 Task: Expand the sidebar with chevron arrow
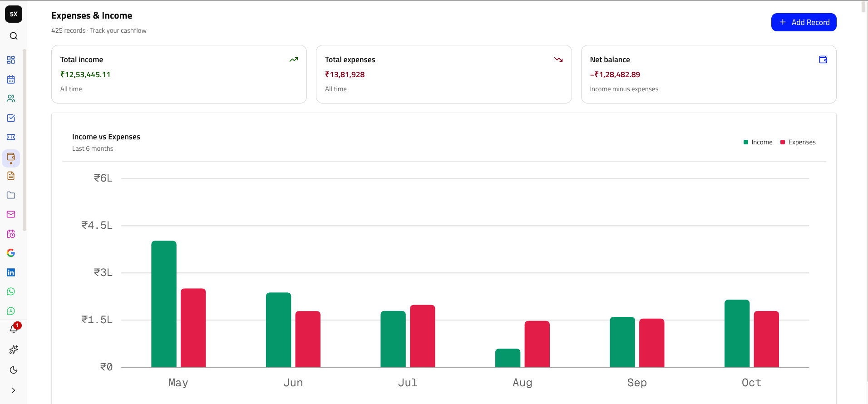click(14, 390)
